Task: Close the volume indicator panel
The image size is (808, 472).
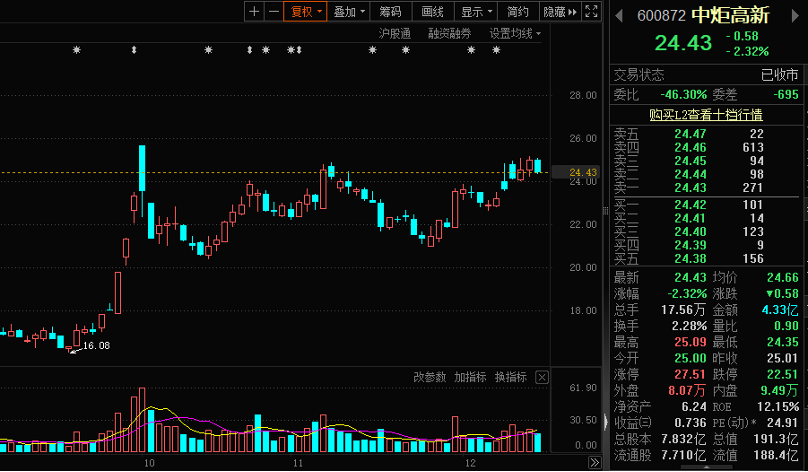Action: [541, 377]
